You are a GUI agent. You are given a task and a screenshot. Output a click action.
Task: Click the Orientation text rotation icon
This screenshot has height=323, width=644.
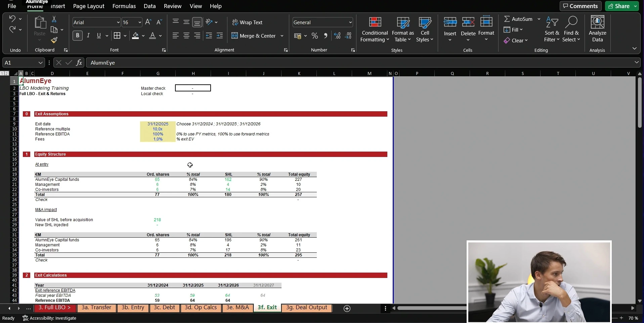pyautogui.click(x=209, y=22)
